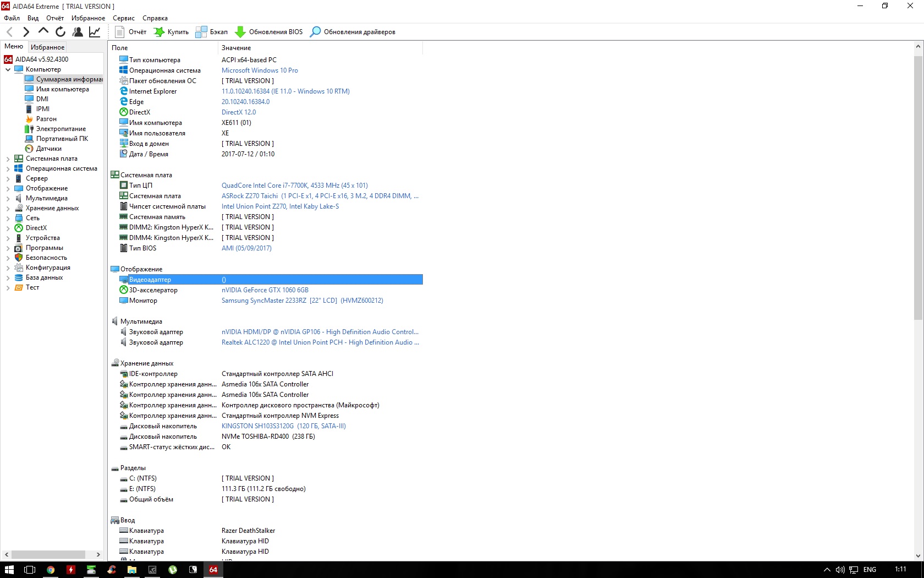Open the Вид menu

click(x=33, y=18)
